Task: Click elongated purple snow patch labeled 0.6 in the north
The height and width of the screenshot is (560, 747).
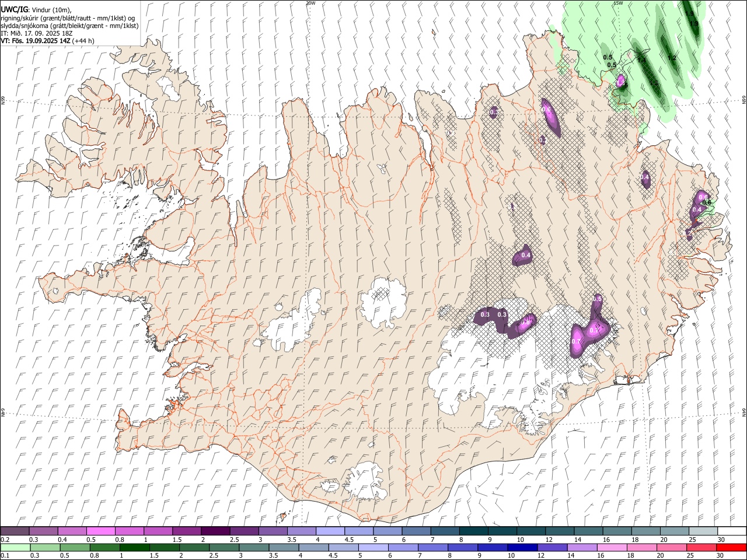Action: coord(551,118)
